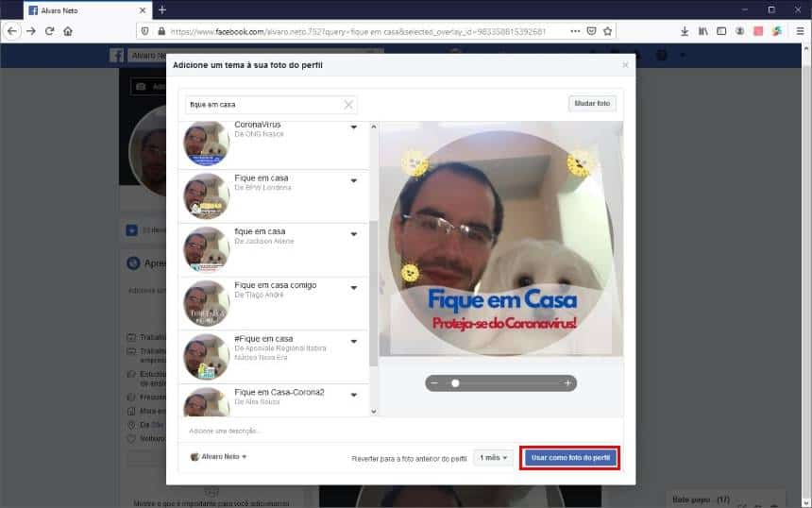Screen dimensions: 812x508
Task: Go back with the browser back arrow
Action: pyautogui.click(x=12, y=31)
